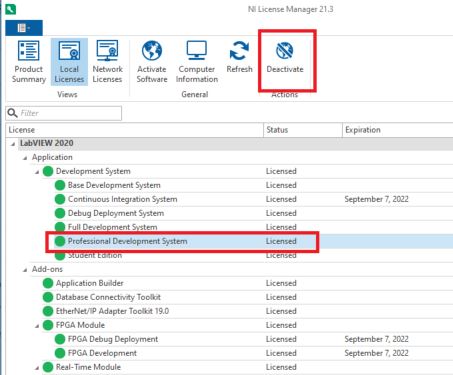The width and height of the screenshot is (453, 375).
Task: Open the Network Licenses view
Action: 107,62
